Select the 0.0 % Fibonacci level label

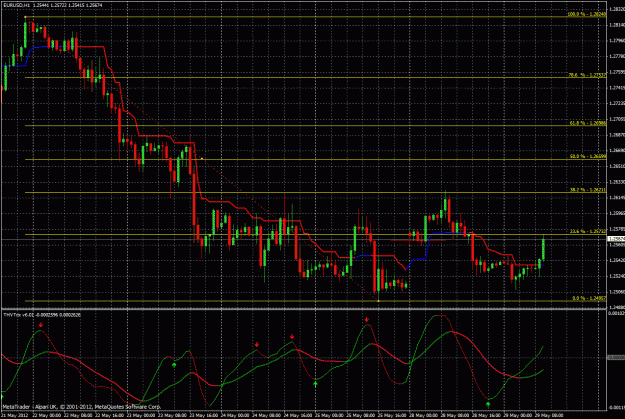pos(589,298)
